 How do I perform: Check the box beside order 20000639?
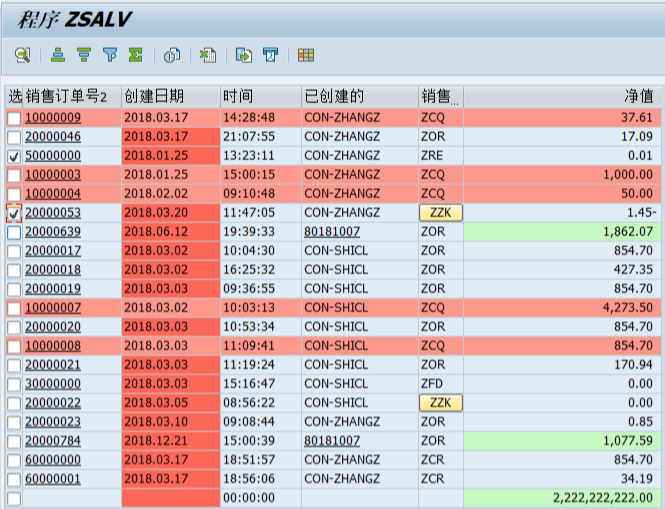pyautogui.click(x=14, y=232)
